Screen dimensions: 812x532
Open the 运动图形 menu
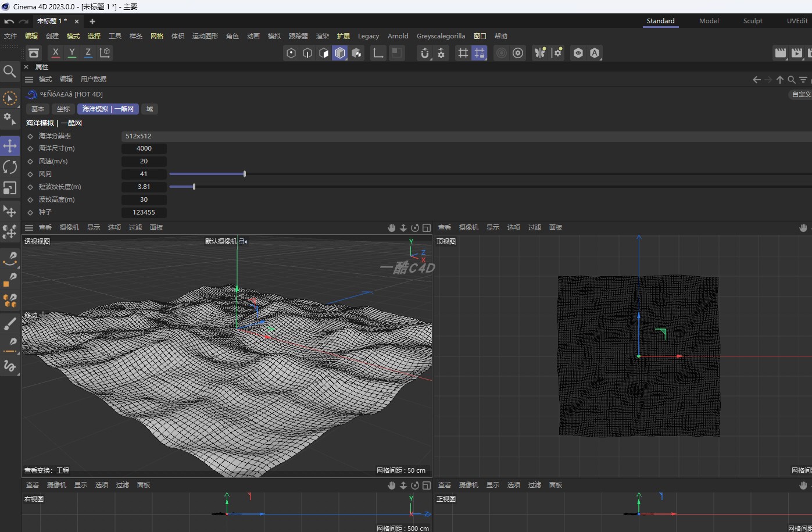point(205,36)
